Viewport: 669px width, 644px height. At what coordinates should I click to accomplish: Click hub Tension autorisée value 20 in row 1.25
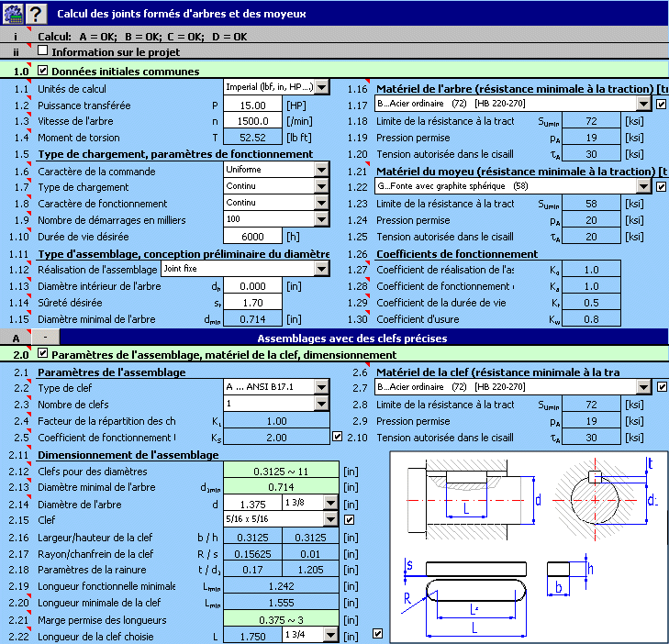(x=591, y=237)
